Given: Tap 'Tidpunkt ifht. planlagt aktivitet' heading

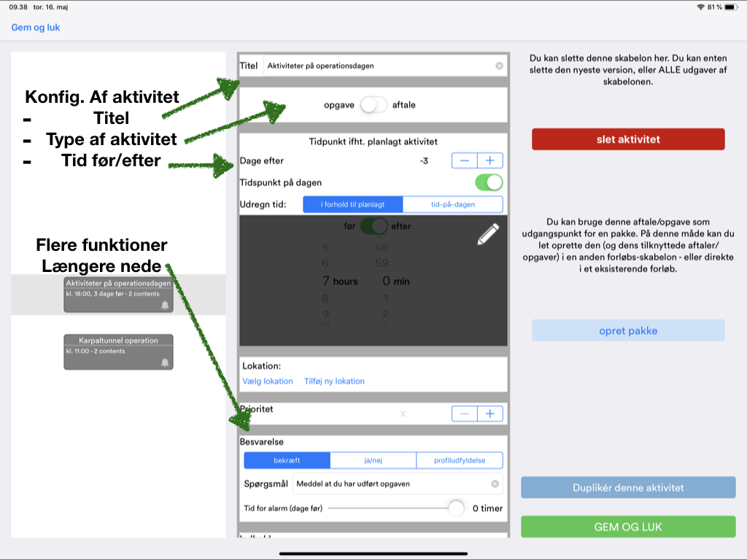Looking at the screenshot, I should point(373,141).
